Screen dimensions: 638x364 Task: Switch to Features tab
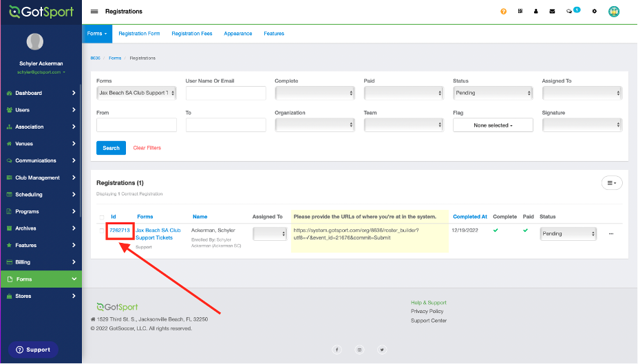[x=274, y=34]
